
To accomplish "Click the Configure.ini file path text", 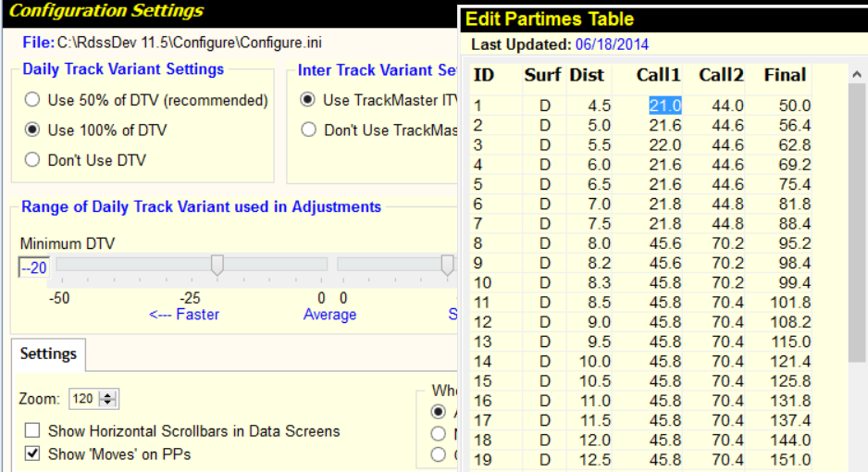I will (190, 43).
